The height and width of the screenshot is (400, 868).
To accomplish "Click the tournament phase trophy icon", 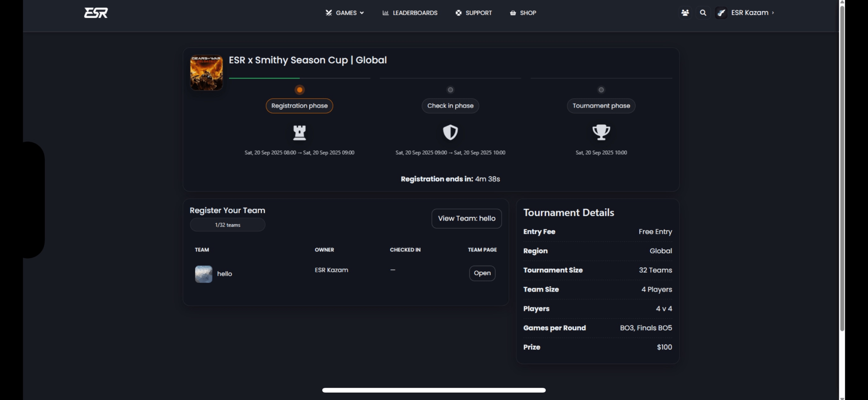I will (601, 132).
